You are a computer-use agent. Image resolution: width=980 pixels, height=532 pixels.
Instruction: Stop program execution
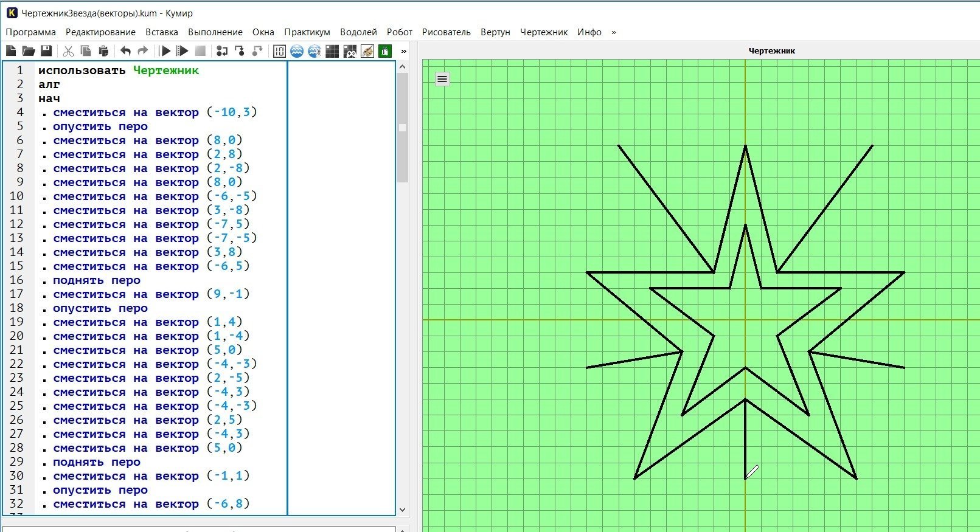[200, 51]
